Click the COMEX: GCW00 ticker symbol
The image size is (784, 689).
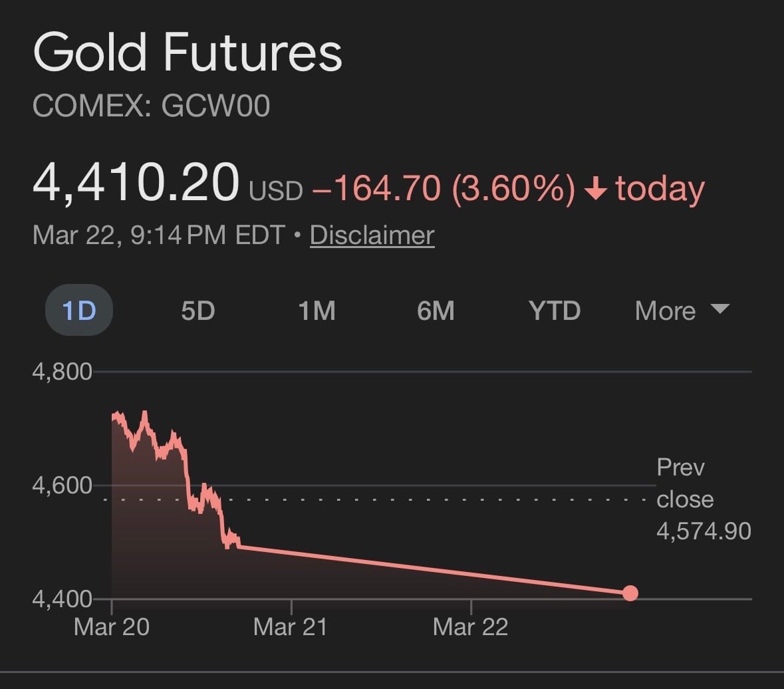[x=151, y=106]
